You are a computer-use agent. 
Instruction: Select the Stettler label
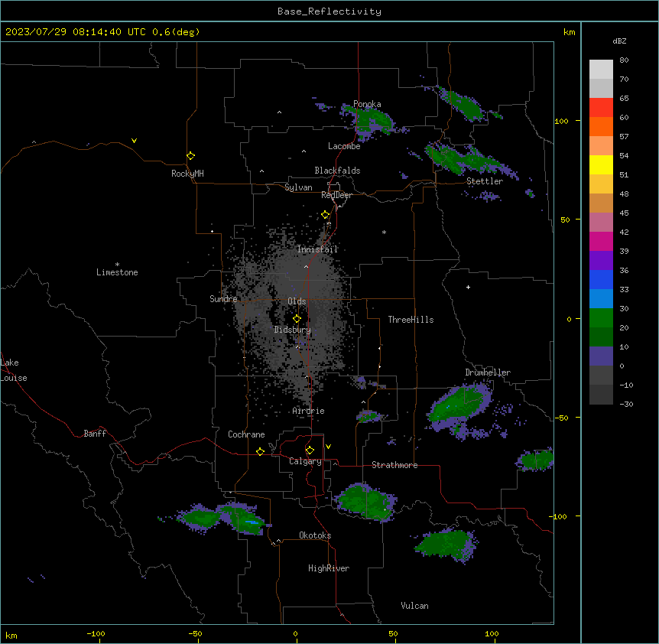pos(485,181)
